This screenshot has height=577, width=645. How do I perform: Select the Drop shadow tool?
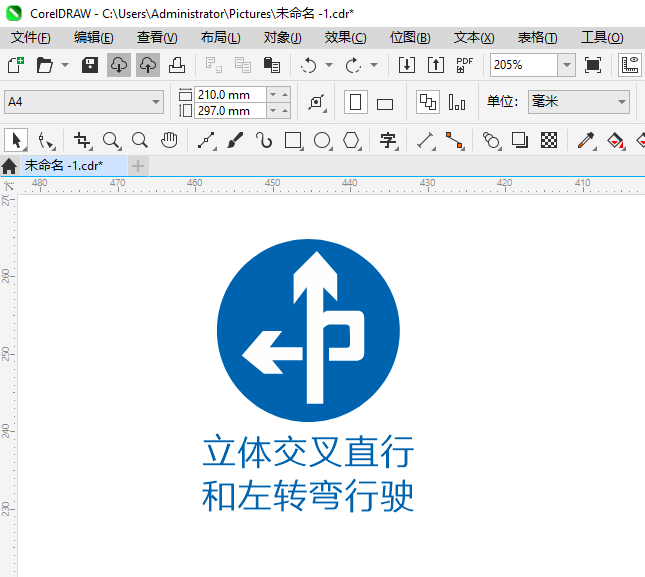tap(520, 141)
